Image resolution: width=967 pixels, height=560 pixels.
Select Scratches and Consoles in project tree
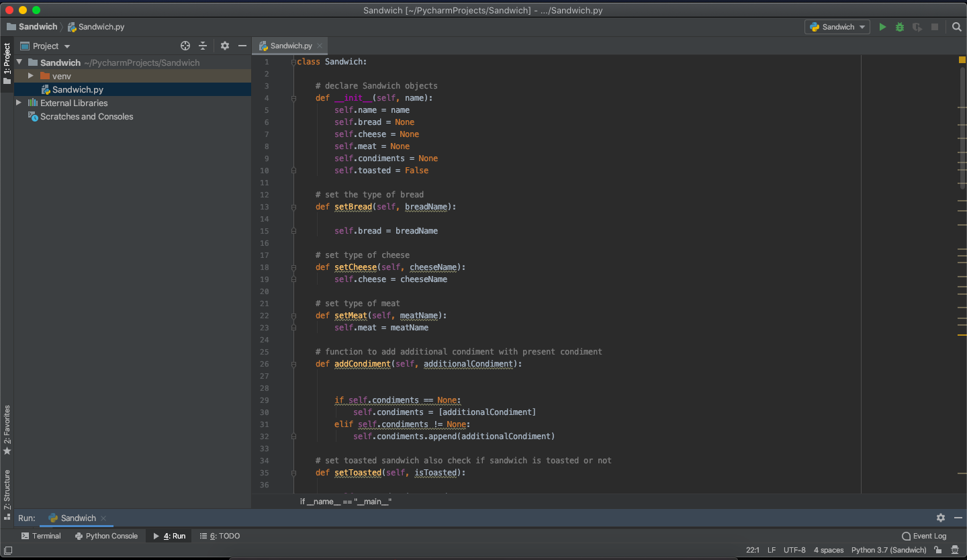87,116
